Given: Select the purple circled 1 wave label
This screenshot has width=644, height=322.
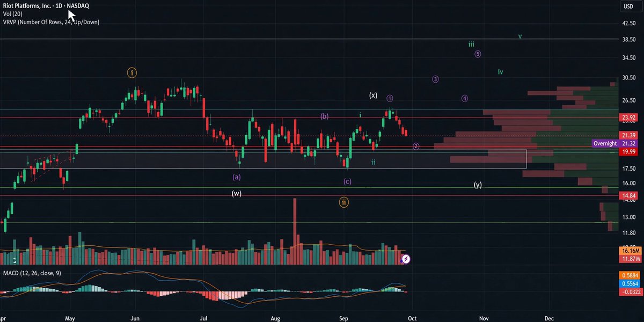Looking at the screenshot, I should pos(390,98).
